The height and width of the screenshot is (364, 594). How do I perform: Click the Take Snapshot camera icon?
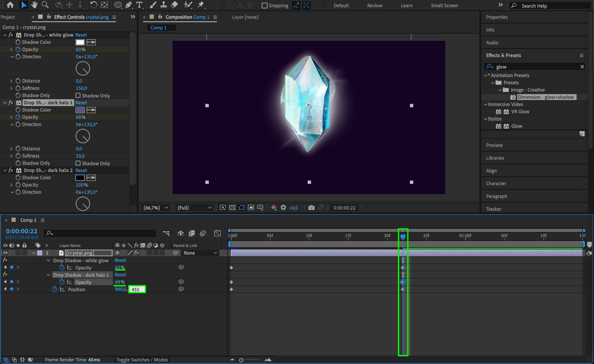pyautogui.click(x=311, y=208)
